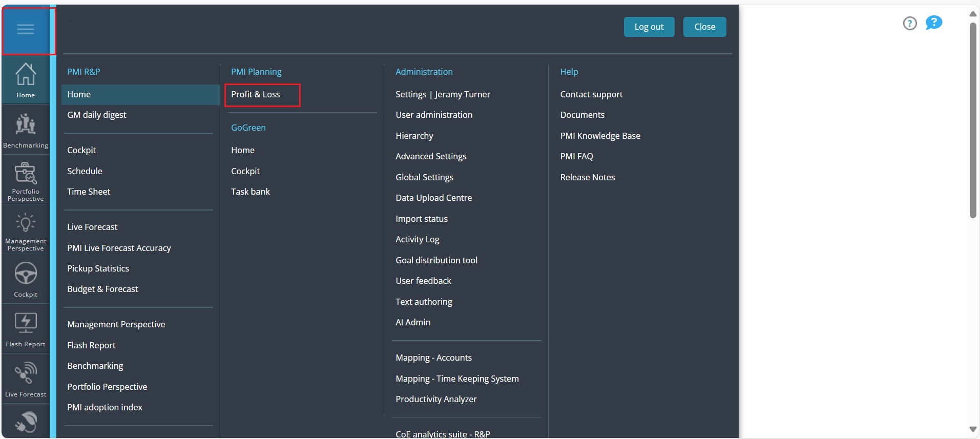Screen dimensions: 980x439
Task: Open Settings | Jeramy Turner
Action: coord(443,94)
